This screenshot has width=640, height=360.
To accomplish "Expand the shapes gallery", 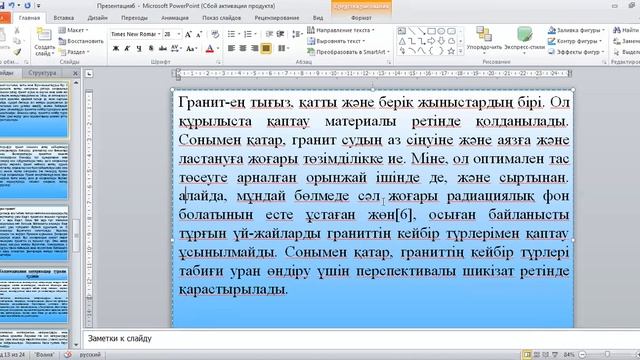I will 461,51.
